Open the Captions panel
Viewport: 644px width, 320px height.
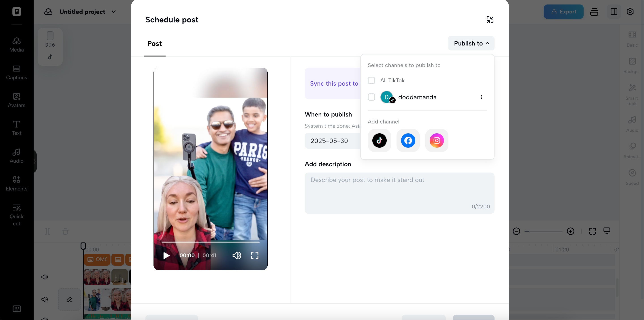pos(17,72)
